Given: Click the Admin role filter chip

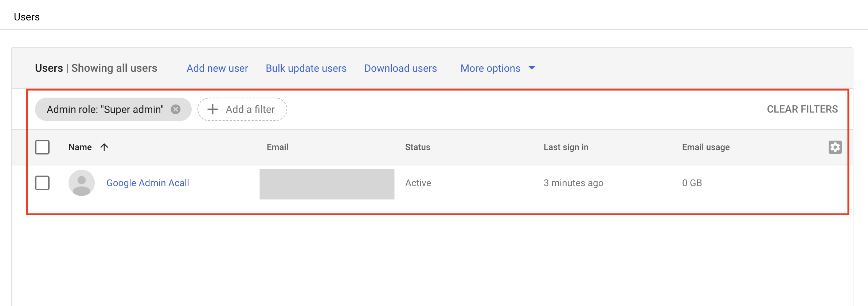Looking at the screenshot, I should [105, 109].
